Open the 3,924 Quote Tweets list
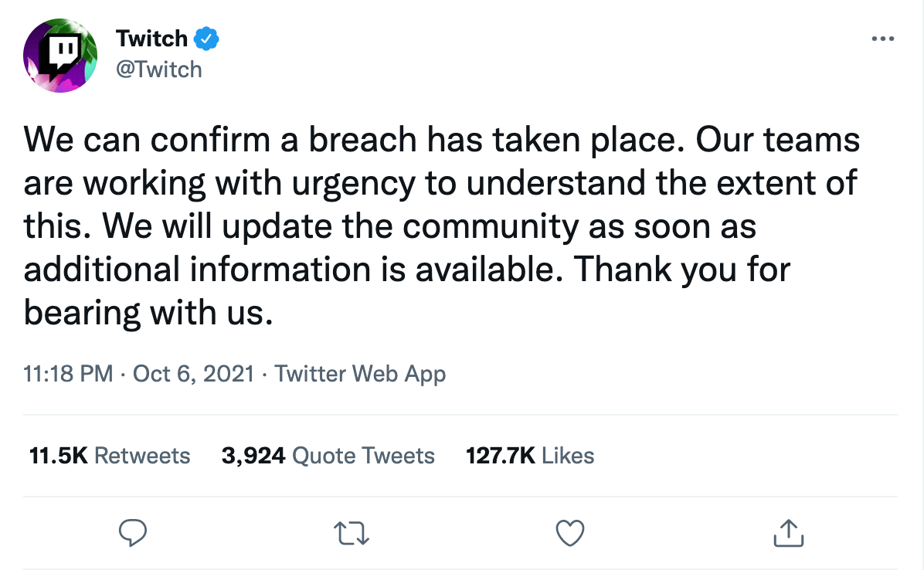 coord(328,456)
